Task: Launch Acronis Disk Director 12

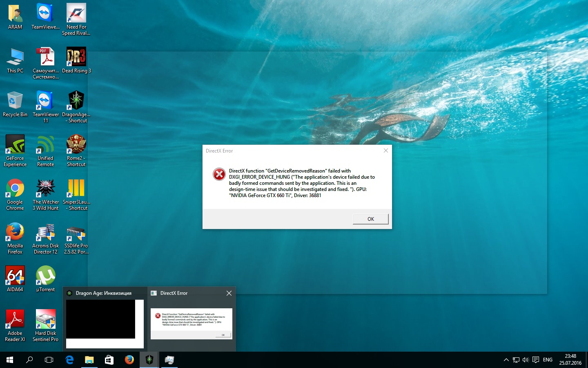Action: click(x=46, y=238)
